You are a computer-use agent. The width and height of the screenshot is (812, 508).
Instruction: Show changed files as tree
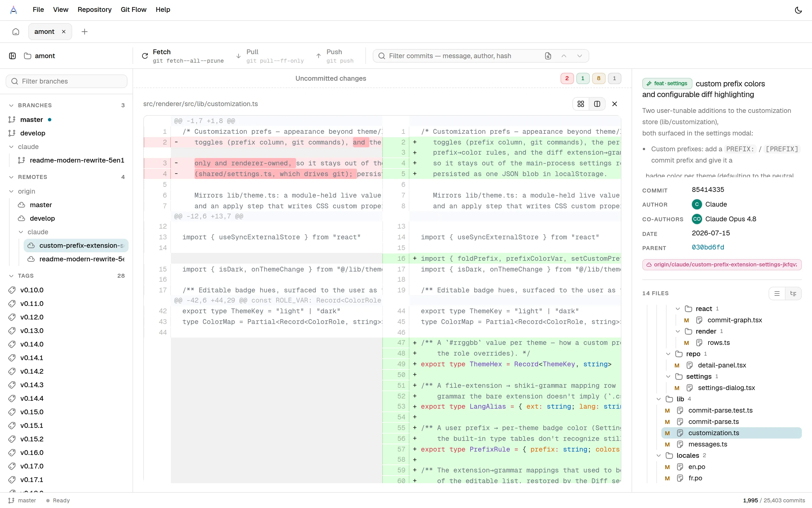(793, 293)
